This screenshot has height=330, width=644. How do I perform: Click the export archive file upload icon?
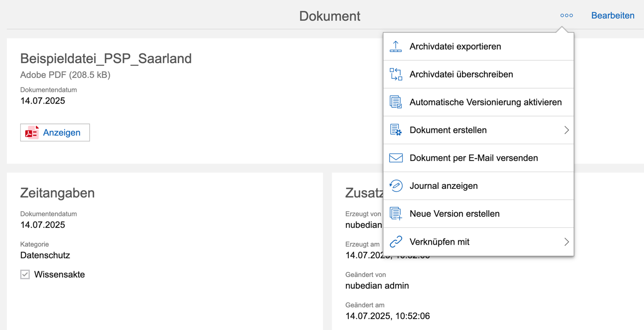tap(396, 46)
